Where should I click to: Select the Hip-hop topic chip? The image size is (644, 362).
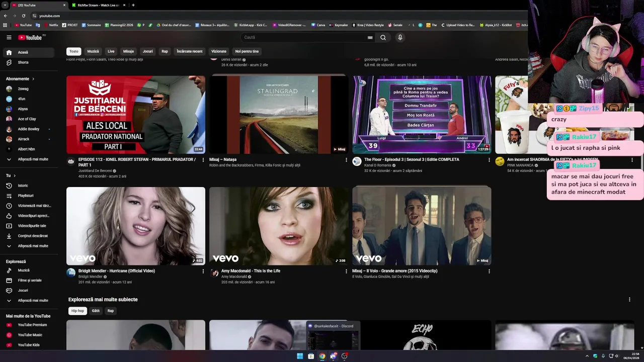pos(77,311)
